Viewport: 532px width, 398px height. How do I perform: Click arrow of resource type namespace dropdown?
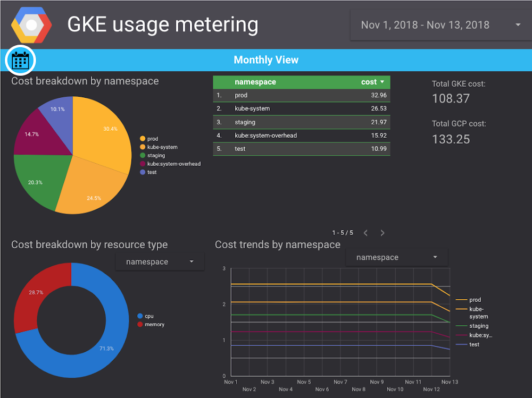(x=192, y=262)
